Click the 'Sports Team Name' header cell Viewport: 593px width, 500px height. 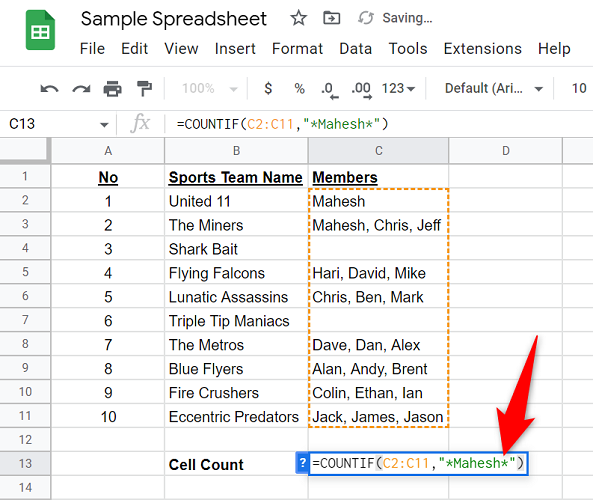pos(236,177)
